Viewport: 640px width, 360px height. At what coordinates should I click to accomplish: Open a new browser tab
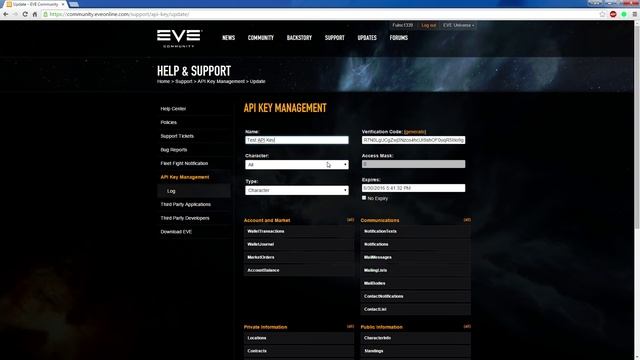coord(74,4)
